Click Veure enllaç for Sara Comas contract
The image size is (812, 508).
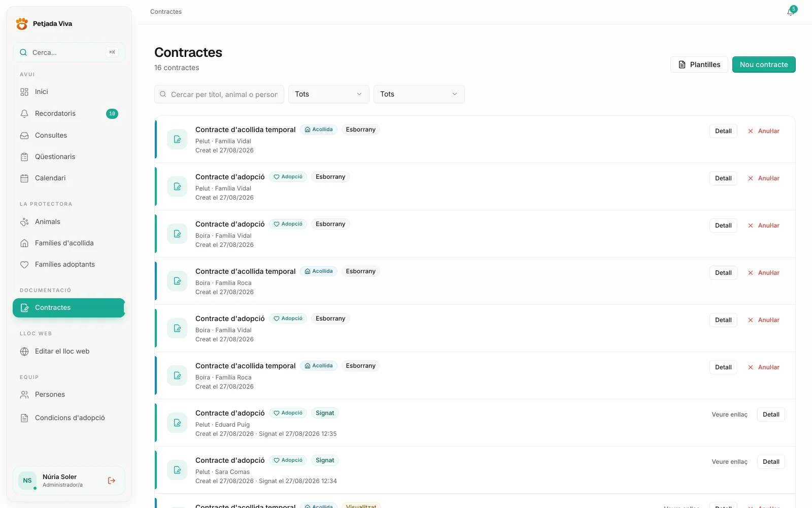point(729,462)
